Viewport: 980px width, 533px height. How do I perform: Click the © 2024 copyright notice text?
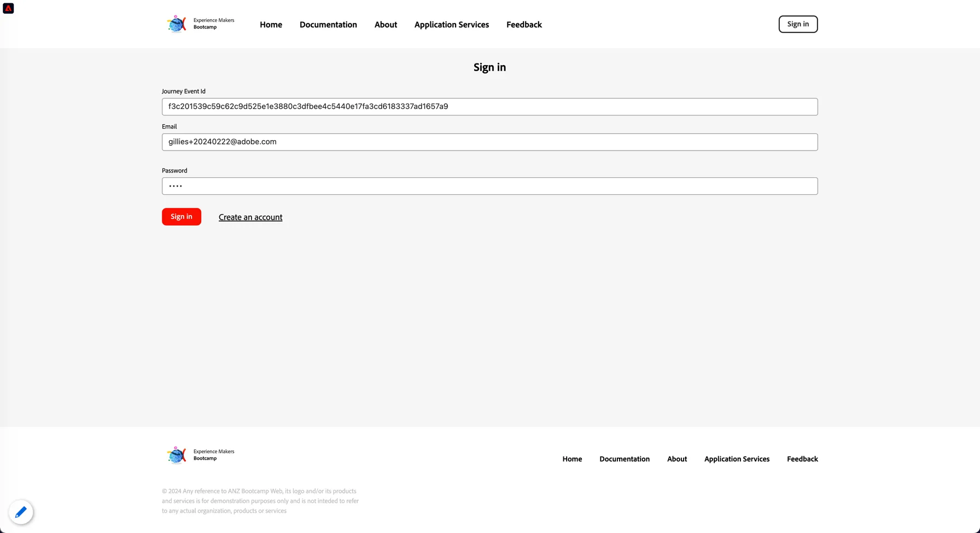(x=260, y=501)
